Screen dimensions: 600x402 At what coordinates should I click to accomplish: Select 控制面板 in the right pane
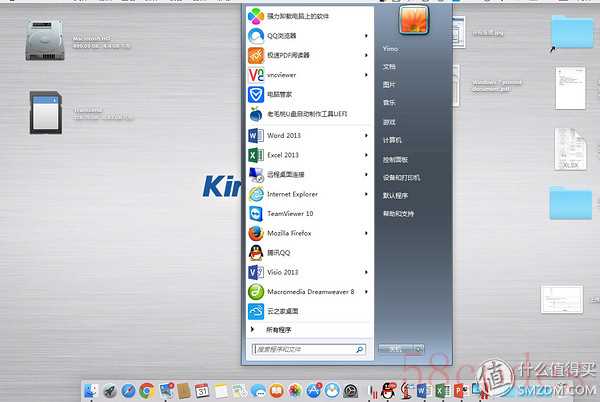click(396, 158)
